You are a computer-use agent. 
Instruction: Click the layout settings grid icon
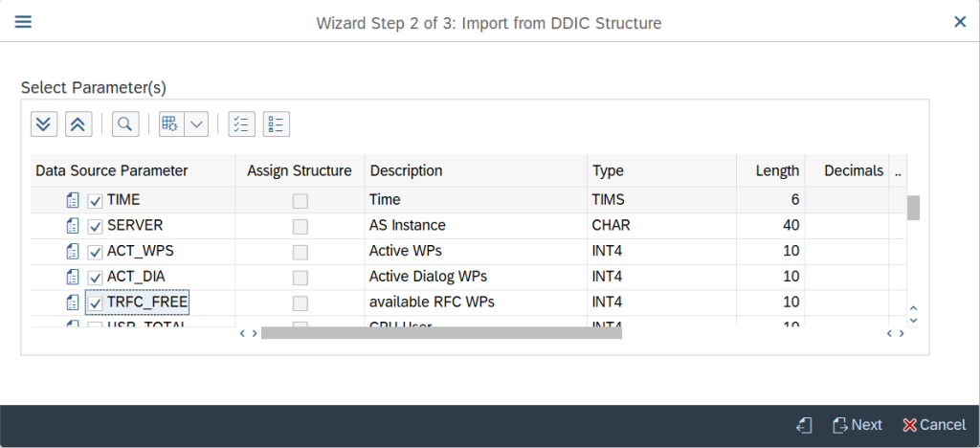170,124
